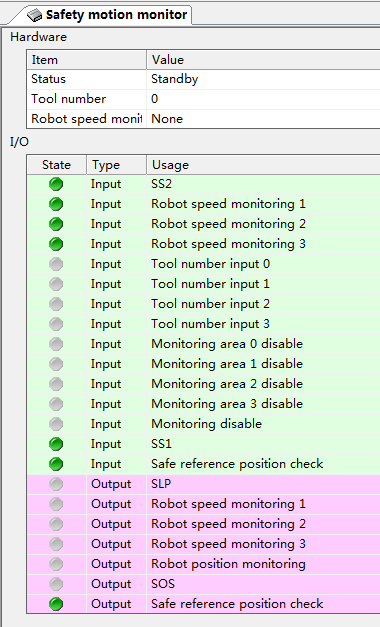
Task: Select the Usage column header
Action: [x=263, y=165]
